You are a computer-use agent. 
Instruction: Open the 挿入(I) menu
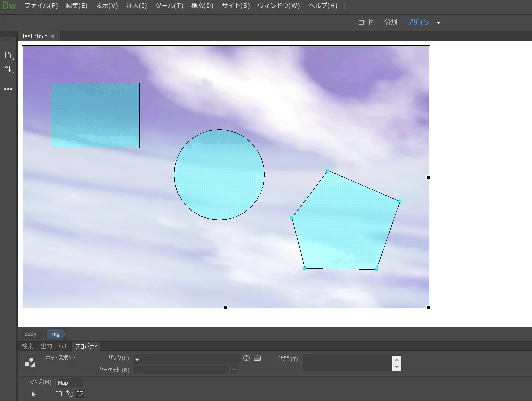pyautogui.click(x=137, y=6)
